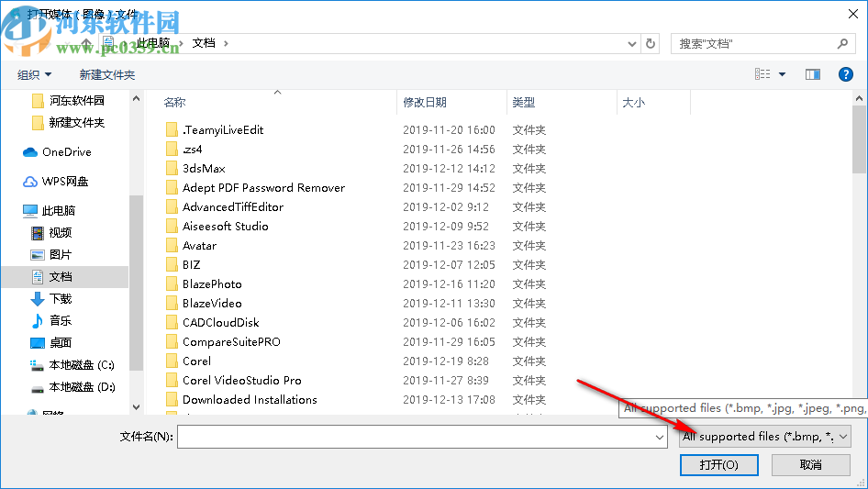The image size is (868, 489).
Task: Click the 桌面 desktop icon in sidebar
Action: click(37, 343)
